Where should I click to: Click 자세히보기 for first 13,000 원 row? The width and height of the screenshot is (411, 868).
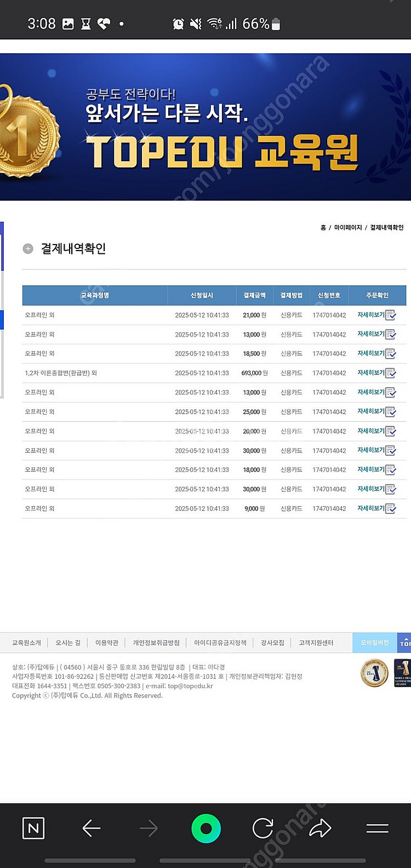(371, 334)
